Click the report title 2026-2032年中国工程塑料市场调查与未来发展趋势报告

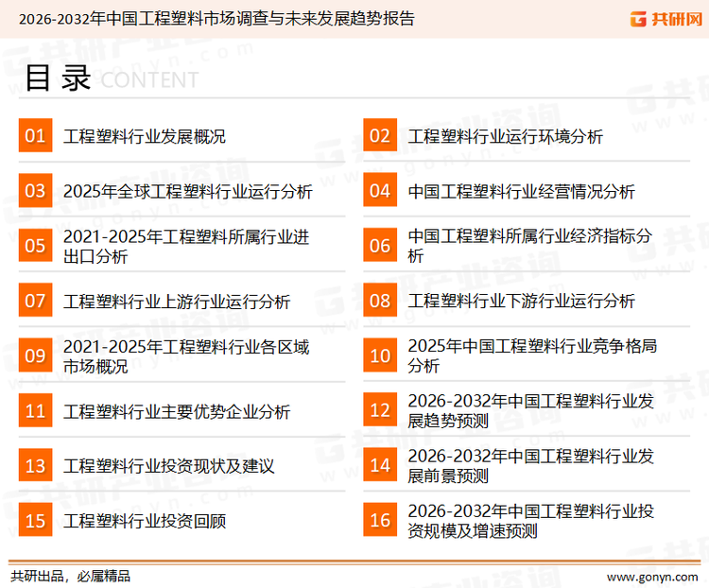point(216,19)
